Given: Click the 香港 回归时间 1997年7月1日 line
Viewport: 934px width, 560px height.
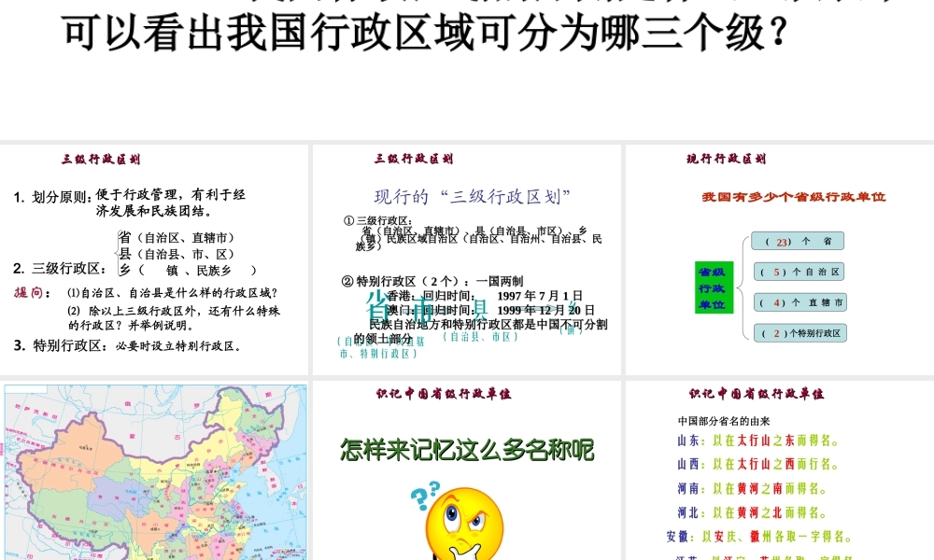Looking at the screenshot, I should pyautogui.click(x=484, y=296).
